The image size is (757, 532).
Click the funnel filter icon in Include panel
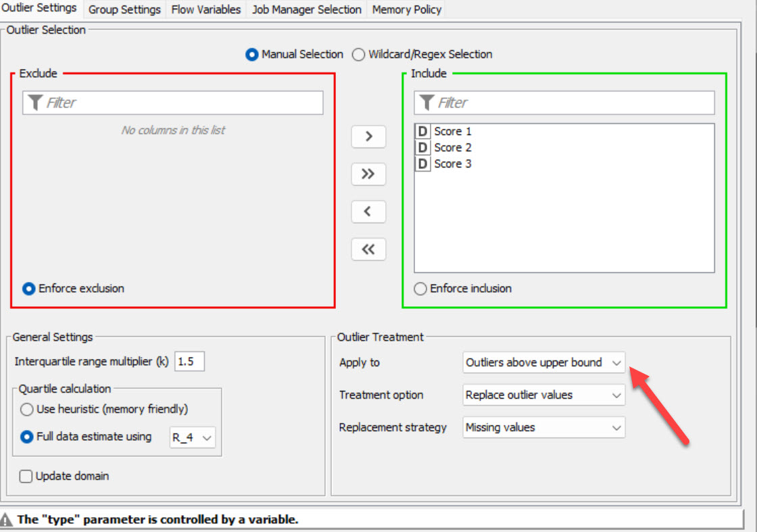click(426, 103)
